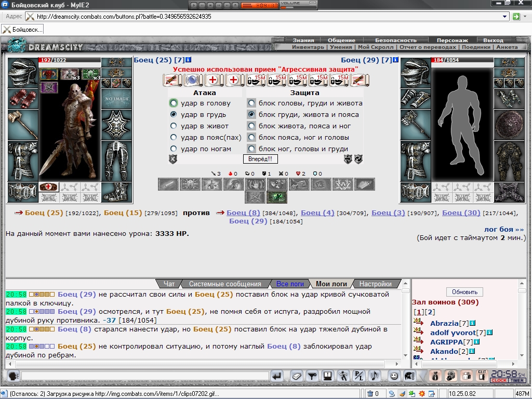Click the chat horizontal scroll-right arrow
Viewport: 532px width, 399px height.
click(x=396, y=364)
